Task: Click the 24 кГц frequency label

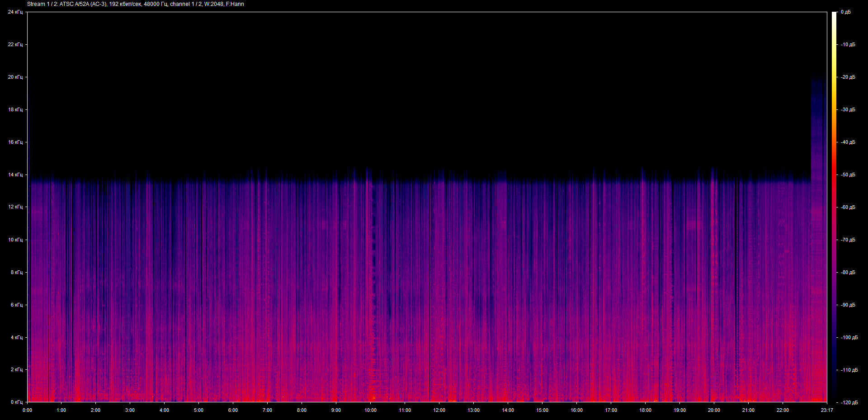Action: tap(15, 12)
